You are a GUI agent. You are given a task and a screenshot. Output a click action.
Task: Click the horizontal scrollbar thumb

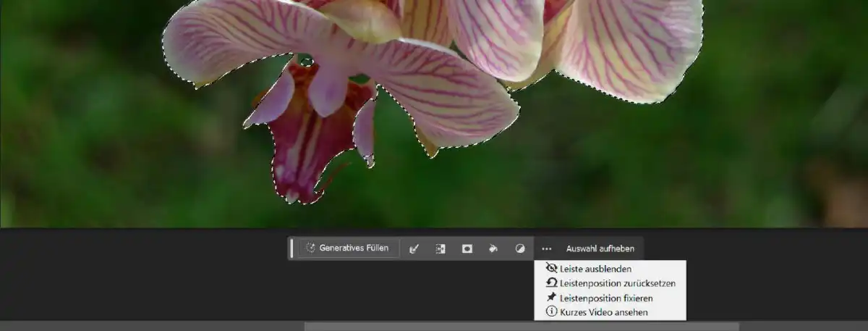coord(521,326)
